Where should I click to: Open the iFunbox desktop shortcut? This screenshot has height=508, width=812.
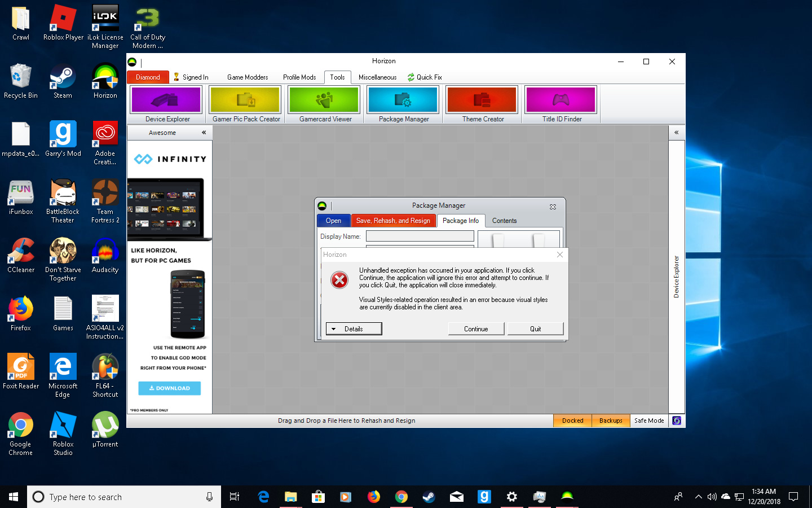coord(21,197)
